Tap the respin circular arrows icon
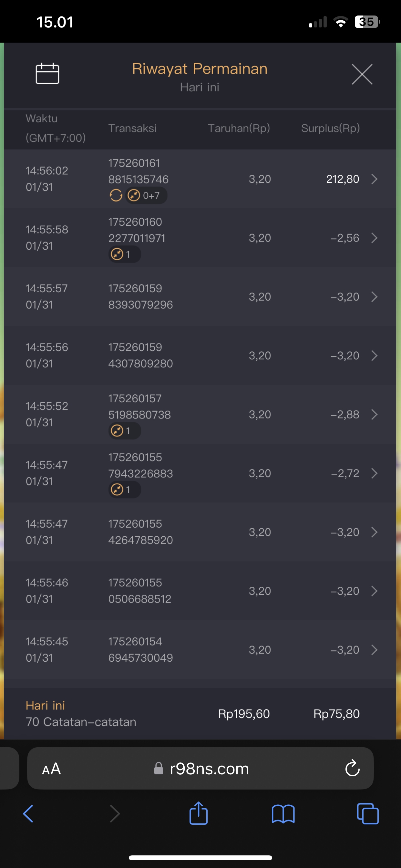The height and width of the screenshot is (868, 401). [116, 195]
